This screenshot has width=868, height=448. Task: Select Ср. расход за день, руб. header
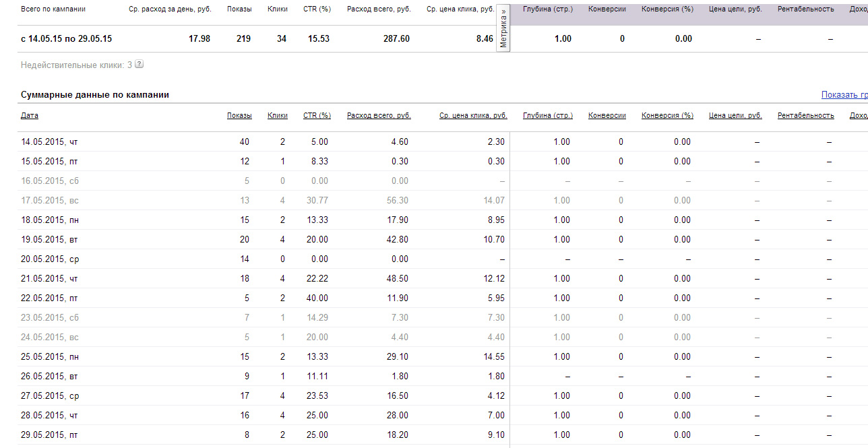tap(169, 9)
